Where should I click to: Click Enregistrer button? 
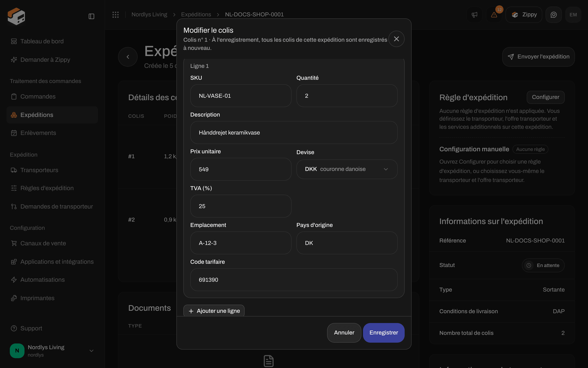(384, 333)
